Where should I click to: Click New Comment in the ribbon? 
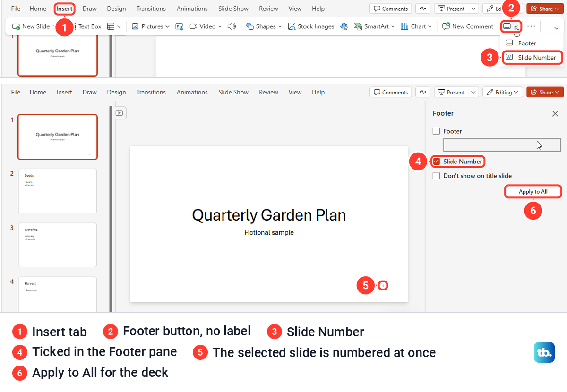click(x=467, y=26)
